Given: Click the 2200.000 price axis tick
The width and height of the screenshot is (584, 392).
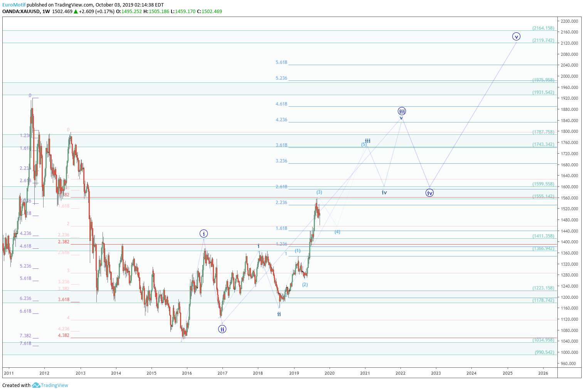Looking at the screenshot, I should coord(570,21).
